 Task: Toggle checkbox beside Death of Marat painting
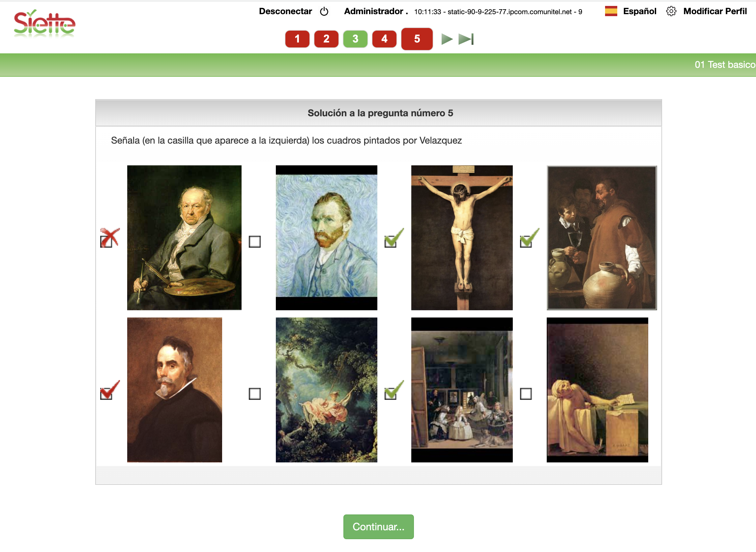(x=526, y=394)
